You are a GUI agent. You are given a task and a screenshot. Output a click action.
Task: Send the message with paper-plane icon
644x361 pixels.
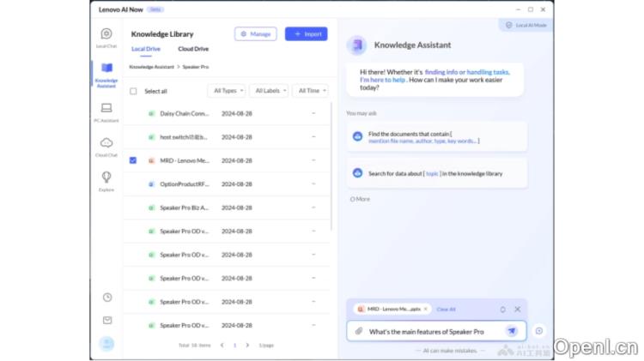click(x=512, y=331)
